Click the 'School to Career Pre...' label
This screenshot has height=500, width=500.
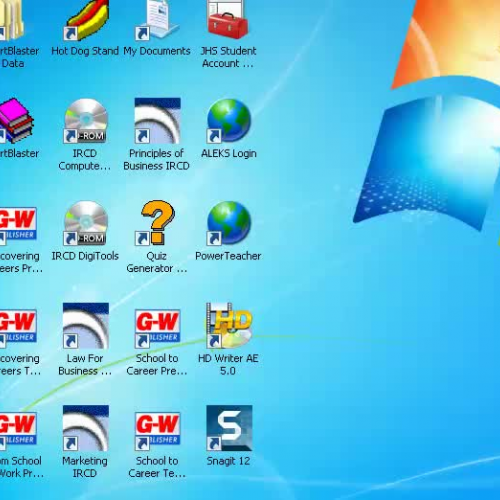[157, 364]
